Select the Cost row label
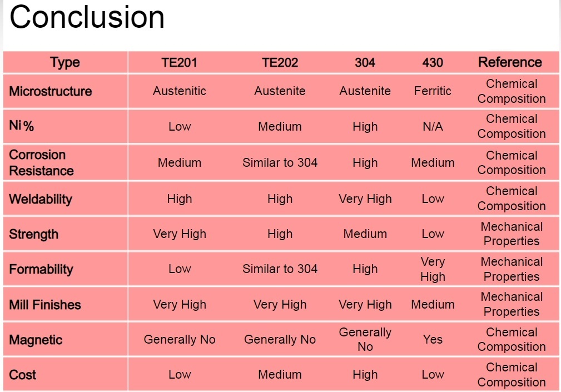This screenshot has width=561, height=392. click(x=23, y=375)
